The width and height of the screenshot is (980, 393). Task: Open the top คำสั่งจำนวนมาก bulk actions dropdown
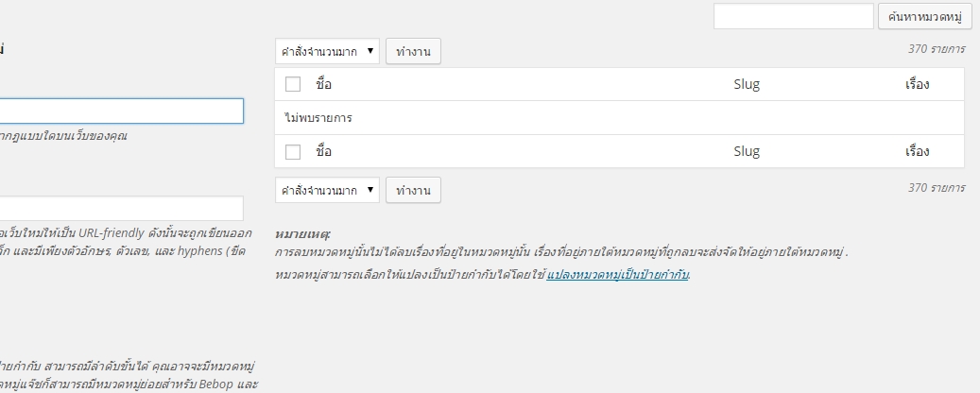click(x=327, y=52)
